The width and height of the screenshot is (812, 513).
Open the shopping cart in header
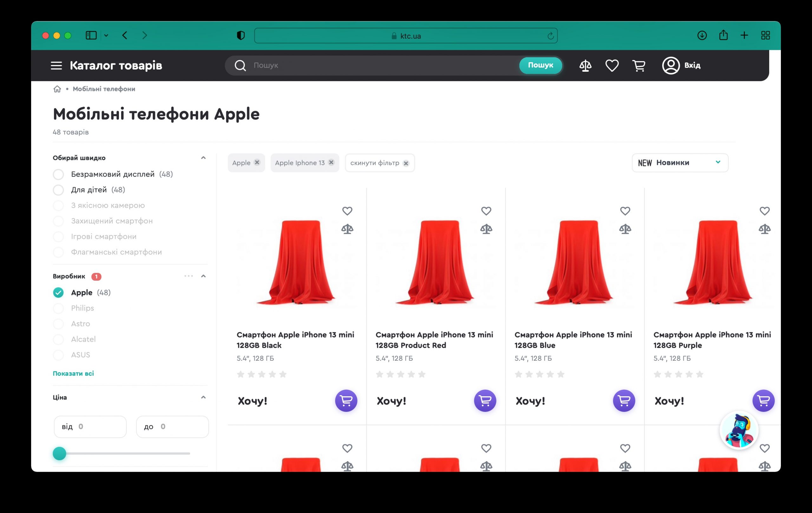pos(639,65)
